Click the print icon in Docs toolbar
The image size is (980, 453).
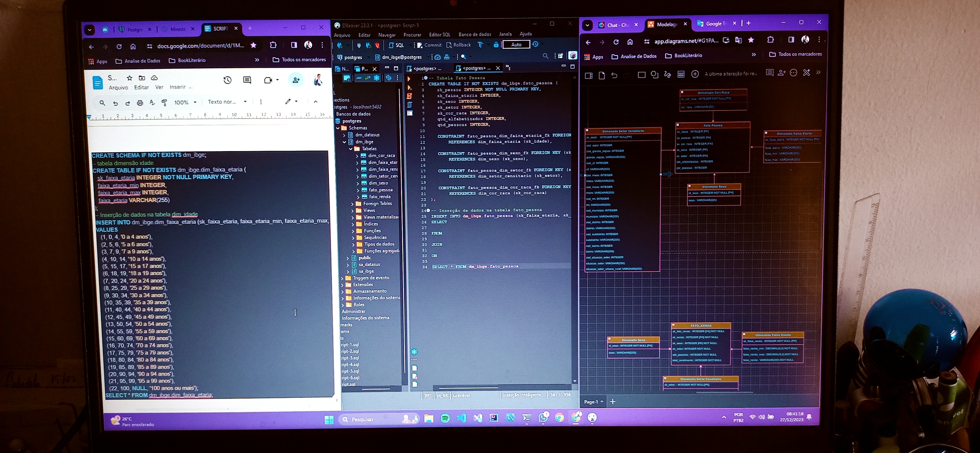[140, 103]
